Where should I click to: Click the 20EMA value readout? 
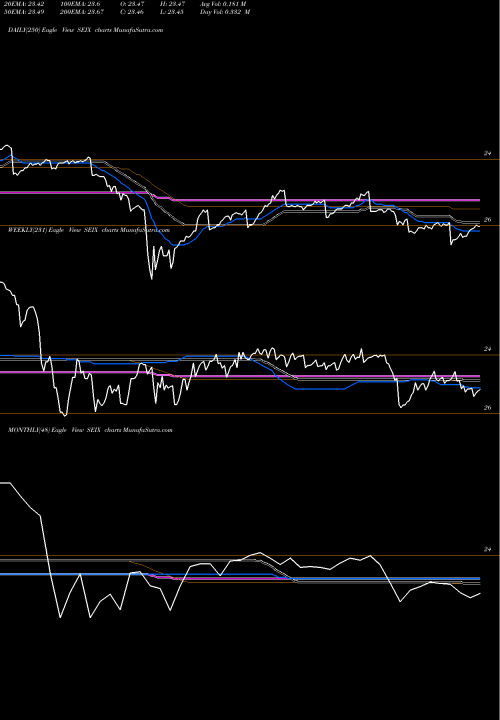(24, 4)
